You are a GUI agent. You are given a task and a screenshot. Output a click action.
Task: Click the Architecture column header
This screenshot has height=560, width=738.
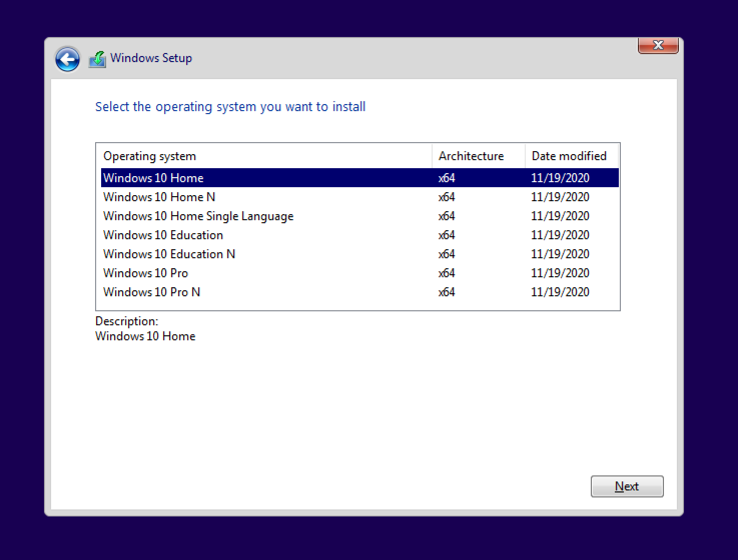478,156
